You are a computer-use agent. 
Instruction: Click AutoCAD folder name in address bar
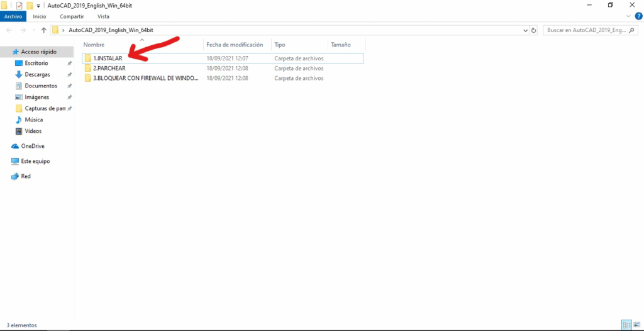[x=111, y=30]
